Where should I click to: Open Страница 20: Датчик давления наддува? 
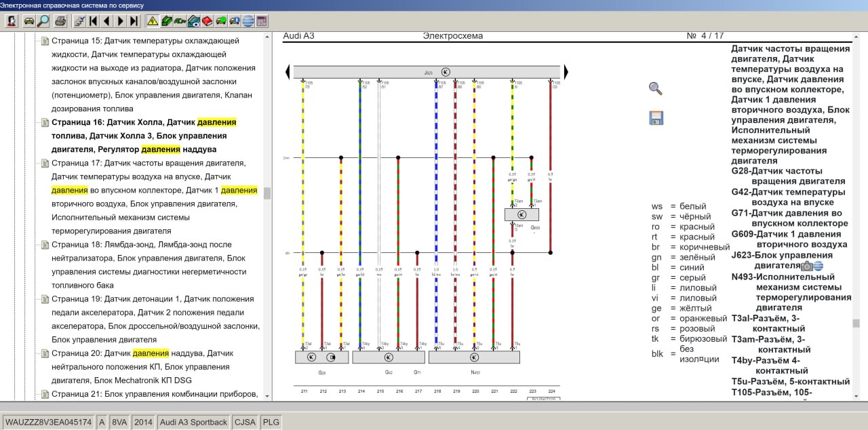click(142, 366)
